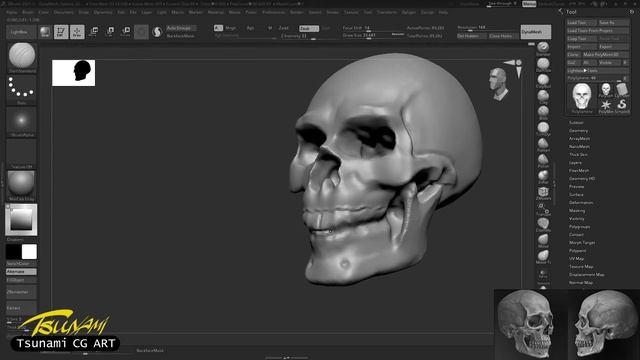Open the Help menu
Viewport: 640px width, 360px height.
pos(443,12)
